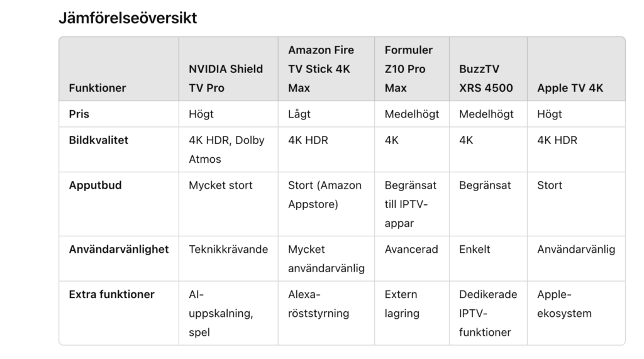Click the Formuler Z10 Pro Max header

point(408,69)
